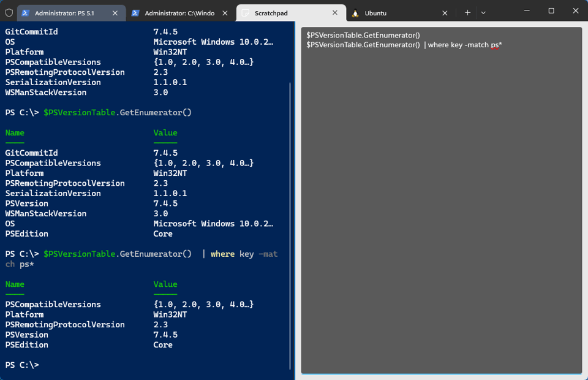Viewport: 588px width, 380px height.
Task: Click the admin shield icon in the title bar
Action: pyautogui.click(x=9, y=13)
